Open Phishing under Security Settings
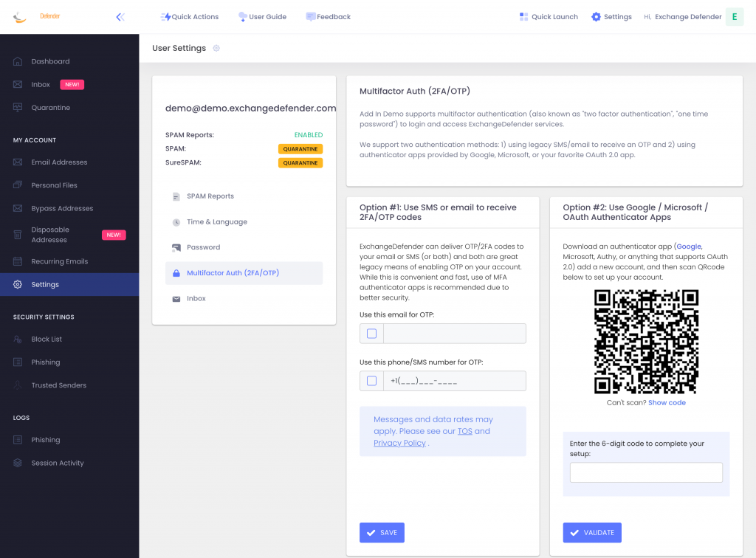This screenshot has width=756, height=558. click(46, 362)
